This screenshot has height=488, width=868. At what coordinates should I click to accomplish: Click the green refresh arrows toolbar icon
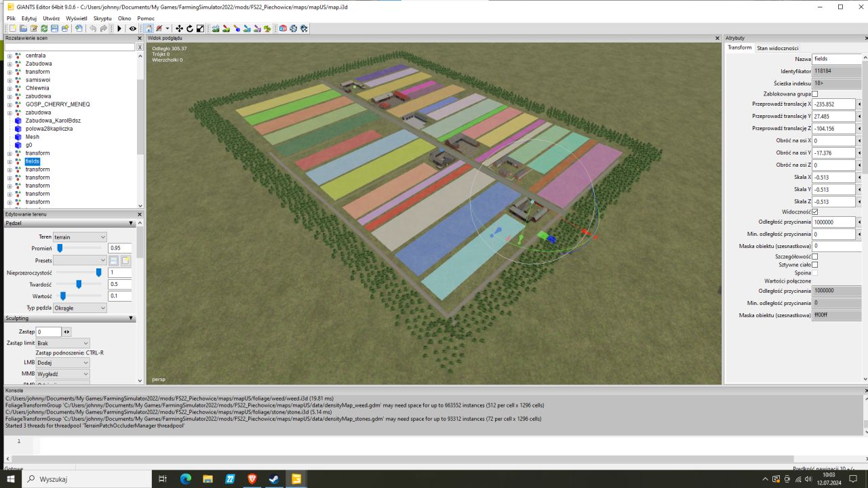tap(44, 28)
